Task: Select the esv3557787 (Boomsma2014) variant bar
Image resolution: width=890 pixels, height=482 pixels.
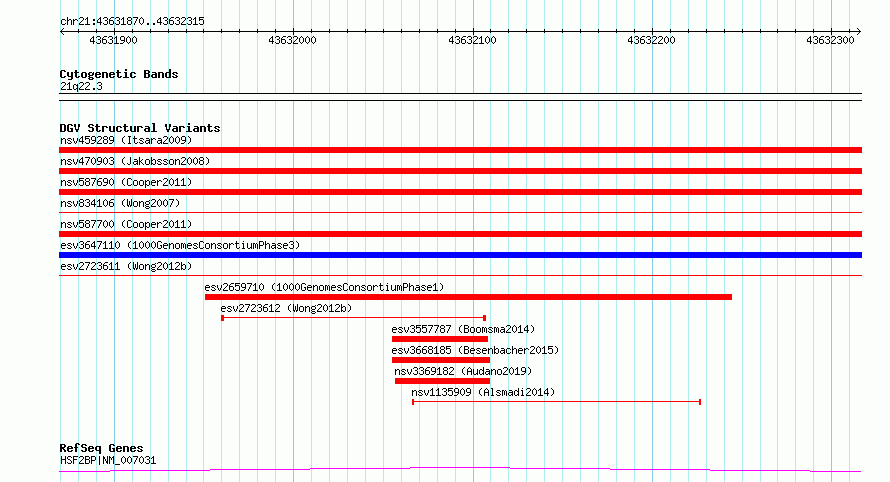Action: 440,339
